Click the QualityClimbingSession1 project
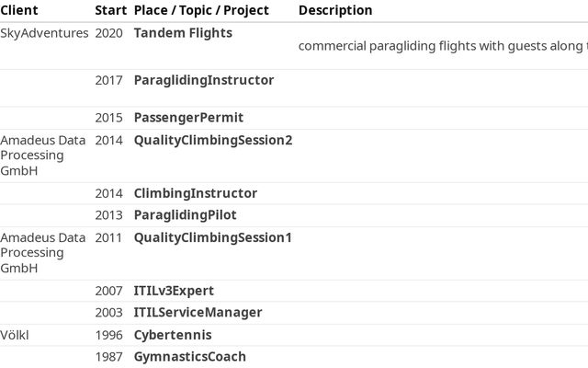 pos(212,237)
